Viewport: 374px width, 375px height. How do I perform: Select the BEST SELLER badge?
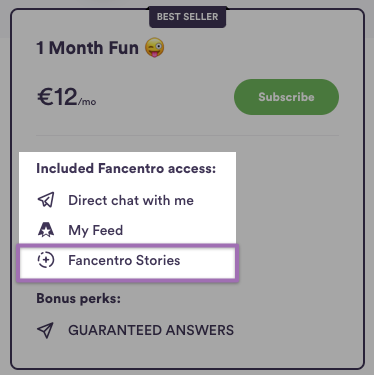coord(187,17)
